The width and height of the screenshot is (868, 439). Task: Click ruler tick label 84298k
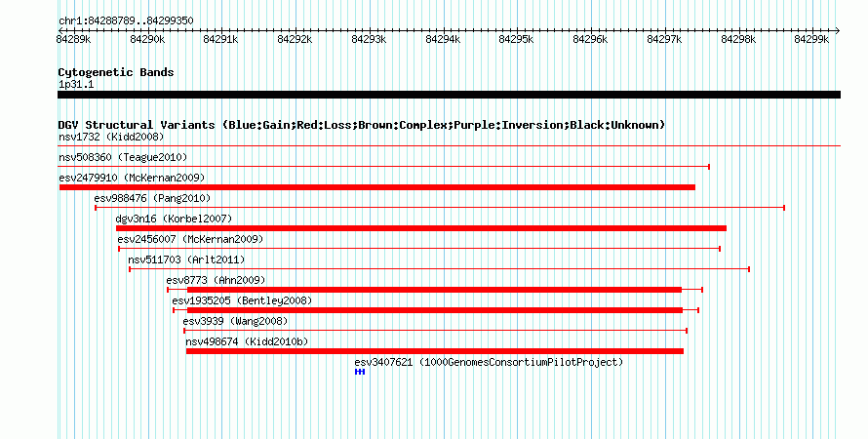click(x=738, y=39)
